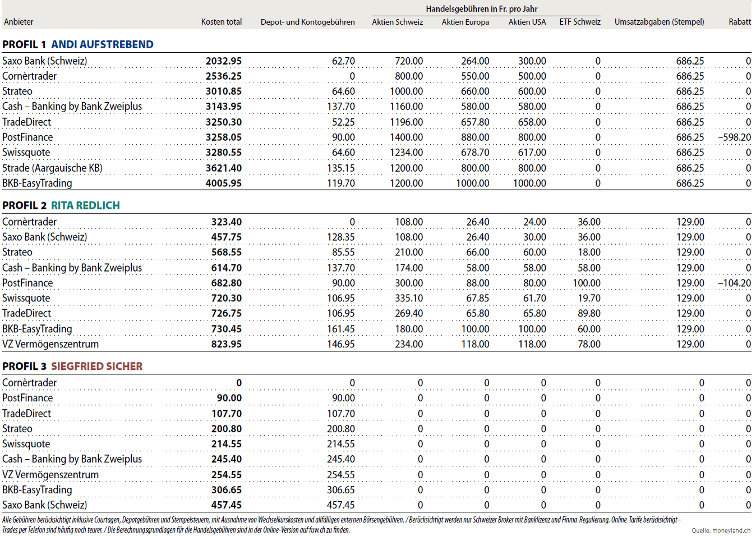Click the value 682.80 for PostFinance
Screen dimensions: 756x536
[227, 283]
